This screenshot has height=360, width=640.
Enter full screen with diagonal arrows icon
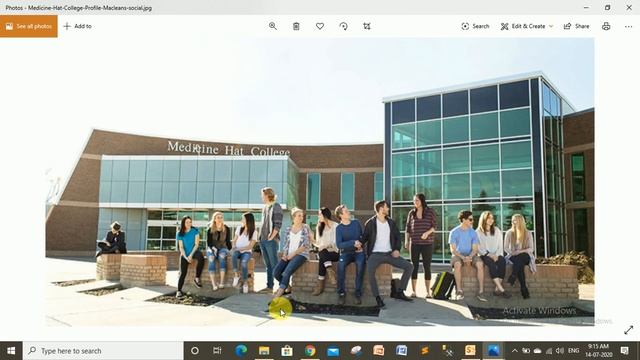click(629, 330)
